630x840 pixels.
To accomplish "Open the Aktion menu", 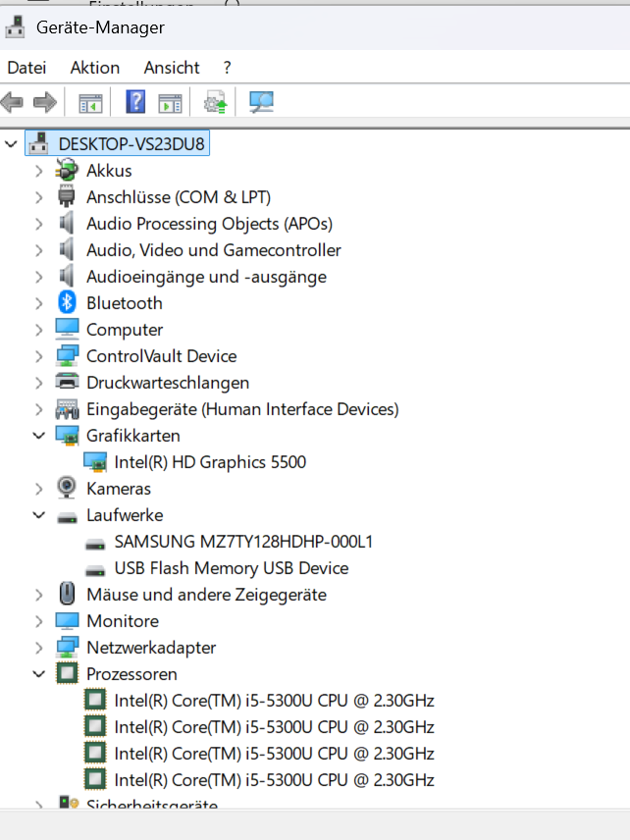I will pyautogui.click(x=95, y=68).
